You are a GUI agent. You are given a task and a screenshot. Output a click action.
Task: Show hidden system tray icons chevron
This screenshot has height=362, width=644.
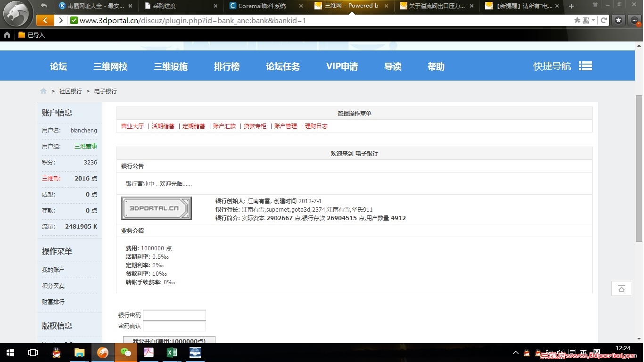[x=516, y=353]
